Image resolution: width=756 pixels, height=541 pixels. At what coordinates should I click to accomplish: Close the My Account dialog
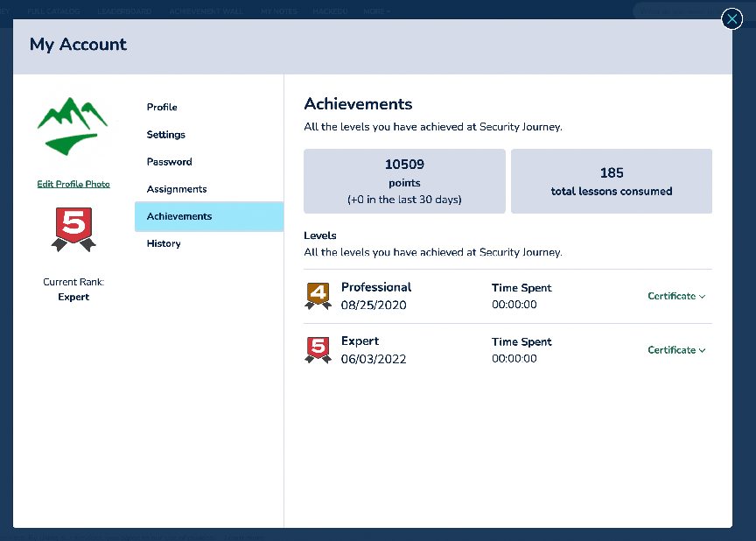click(x=731, y=19)
